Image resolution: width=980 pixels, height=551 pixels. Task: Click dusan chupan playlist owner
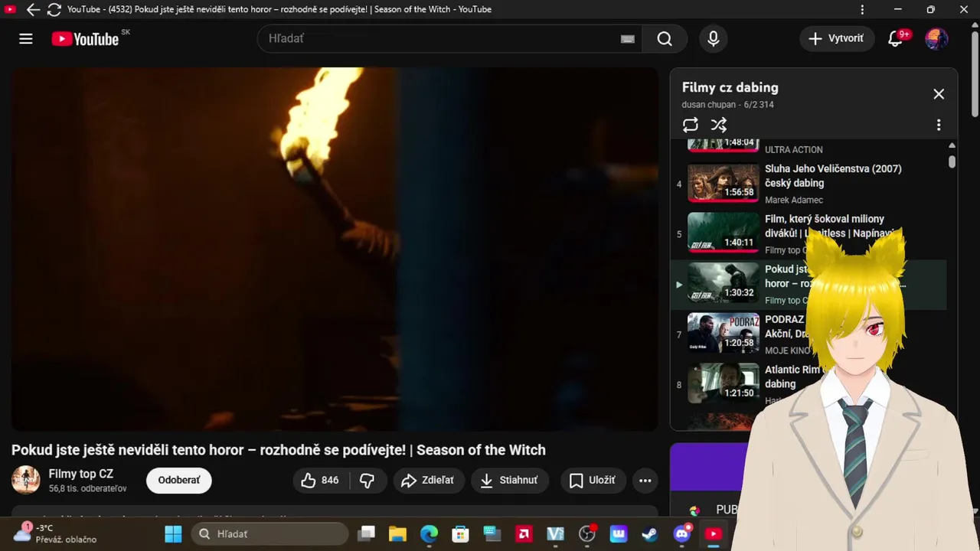click(710, 105)
